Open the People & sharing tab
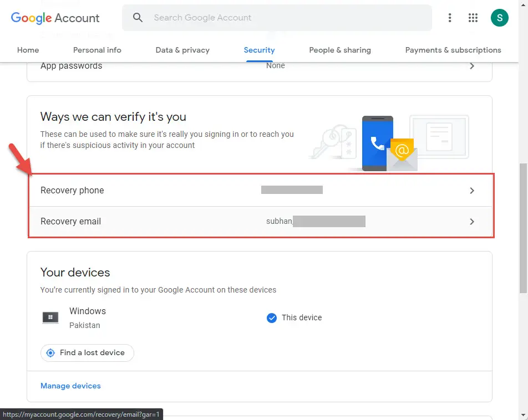 tap(340, 50)
